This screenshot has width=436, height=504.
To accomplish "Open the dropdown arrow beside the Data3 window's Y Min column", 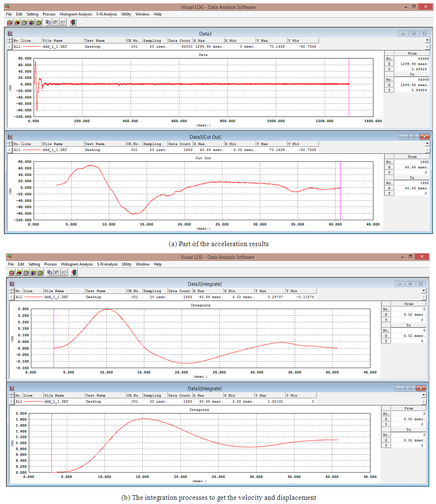I will [x=427, y=41].
